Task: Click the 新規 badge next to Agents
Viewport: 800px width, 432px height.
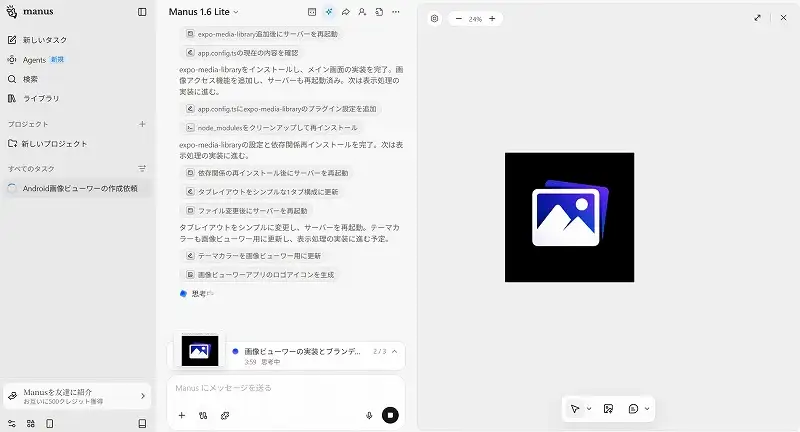Action: [x=57, y=59]
